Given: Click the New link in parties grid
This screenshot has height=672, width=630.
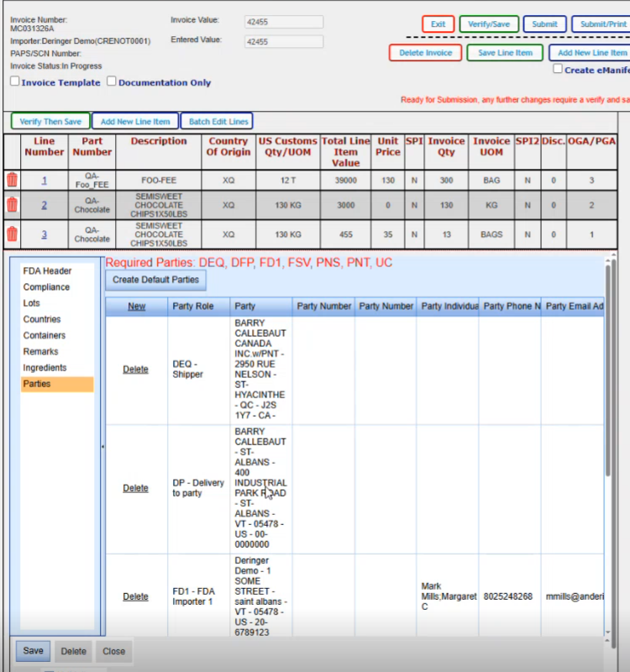Looking at the screenshot, I should pyautogui.click(x=136, y=307).
